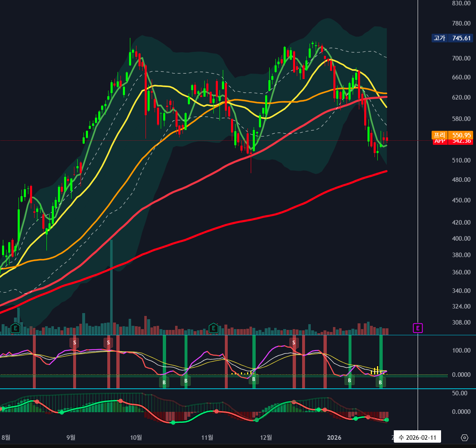Click the rightmost B buy signal marker
Viewport: 476px width, 448px height.
[380, 383]
